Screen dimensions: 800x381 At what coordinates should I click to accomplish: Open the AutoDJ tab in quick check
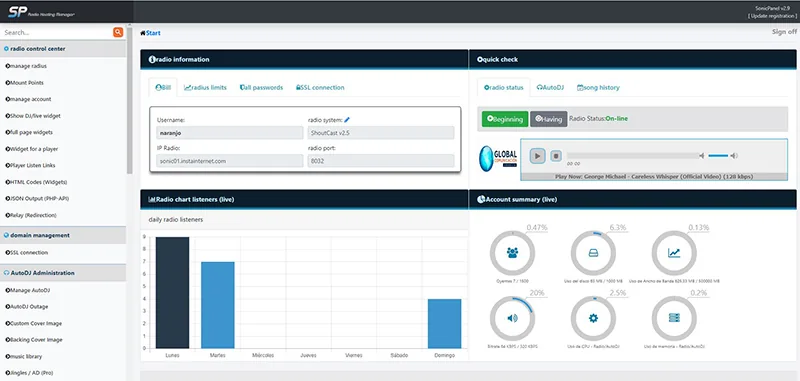pyautogui.click(x=550, y=88)
